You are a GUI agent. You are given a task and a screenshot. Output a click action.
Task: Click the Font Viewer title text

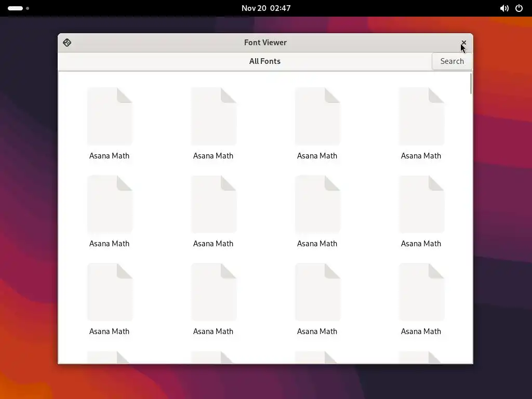tap(265, 43)
